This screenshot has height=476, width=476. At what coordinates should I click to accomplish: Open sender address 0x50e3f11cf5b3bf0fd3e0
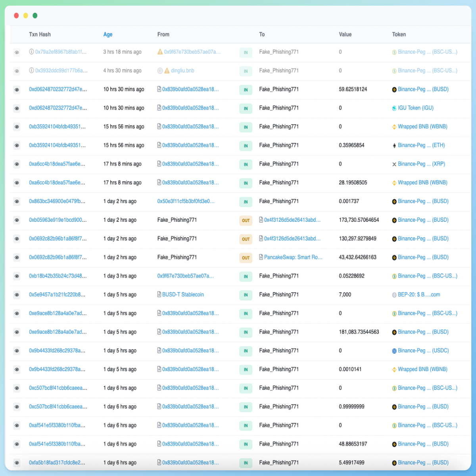click(x=186, y=201)
